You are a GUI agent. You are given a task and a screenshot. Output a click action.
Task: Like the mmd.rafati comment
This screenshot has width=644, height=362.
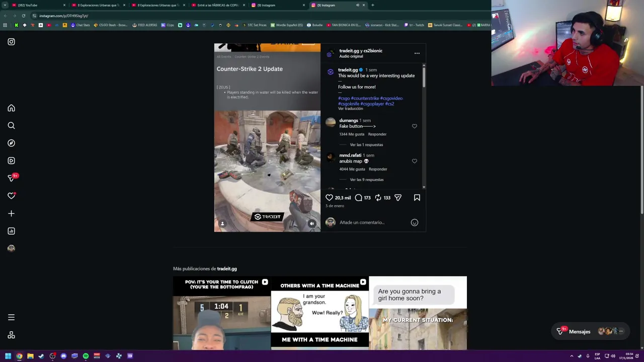click(415, 161)
